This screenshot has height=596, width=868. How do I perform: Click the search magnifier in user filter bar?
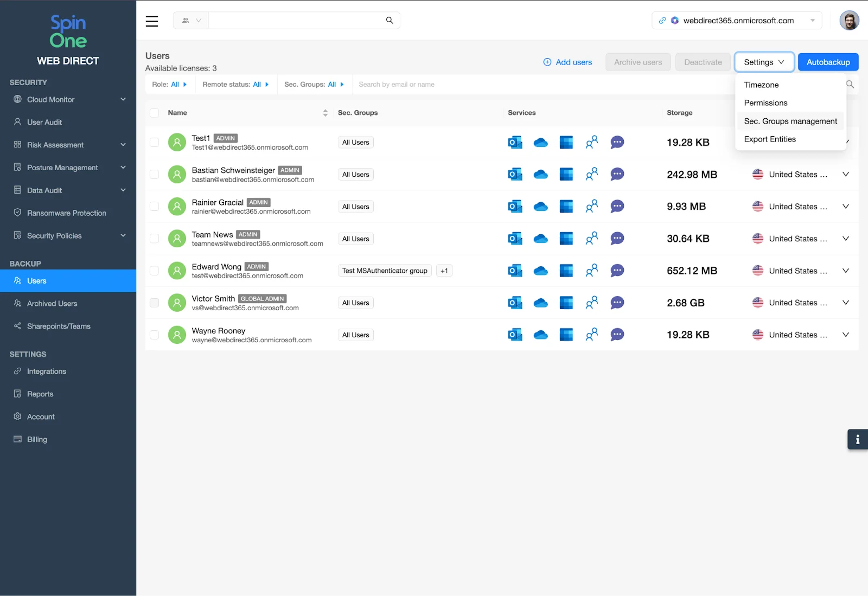pos(850,84)
